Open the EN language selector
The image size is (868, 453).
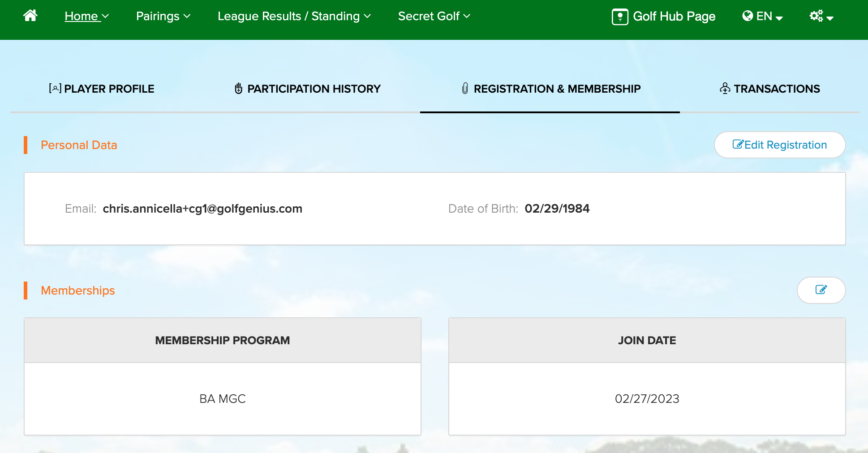(762, 16)
